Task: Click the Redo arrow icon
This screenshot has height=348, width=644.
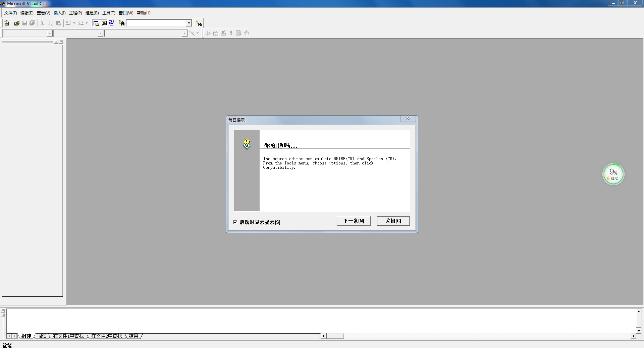Action: point(81,23)
